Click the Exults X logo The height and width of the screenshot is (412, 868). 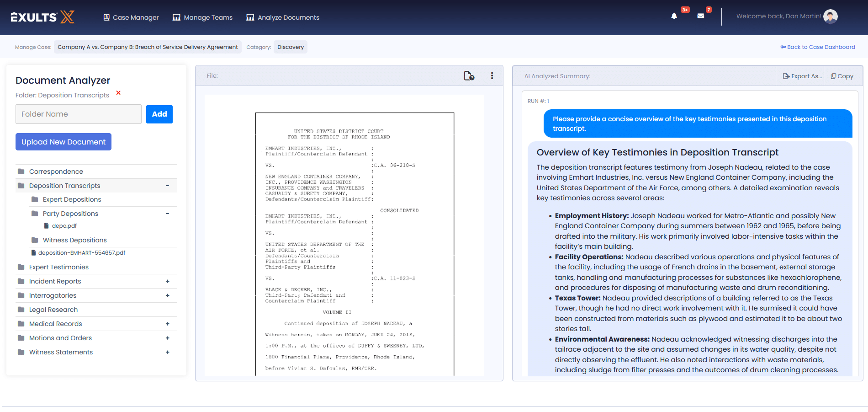coord(42,17)
